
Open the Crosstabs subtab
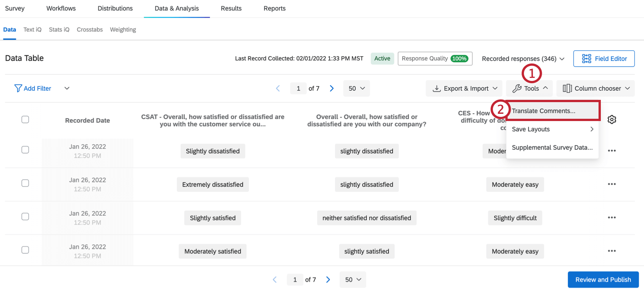tap(90, 30)
